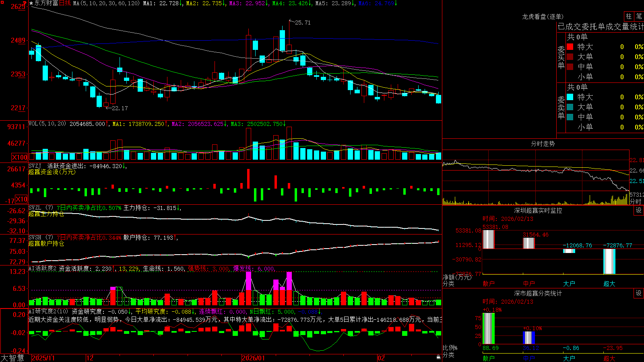Open settings 设 for 深市超赢分类统计
Screen dimensions: 644x362
click(639, 293)
